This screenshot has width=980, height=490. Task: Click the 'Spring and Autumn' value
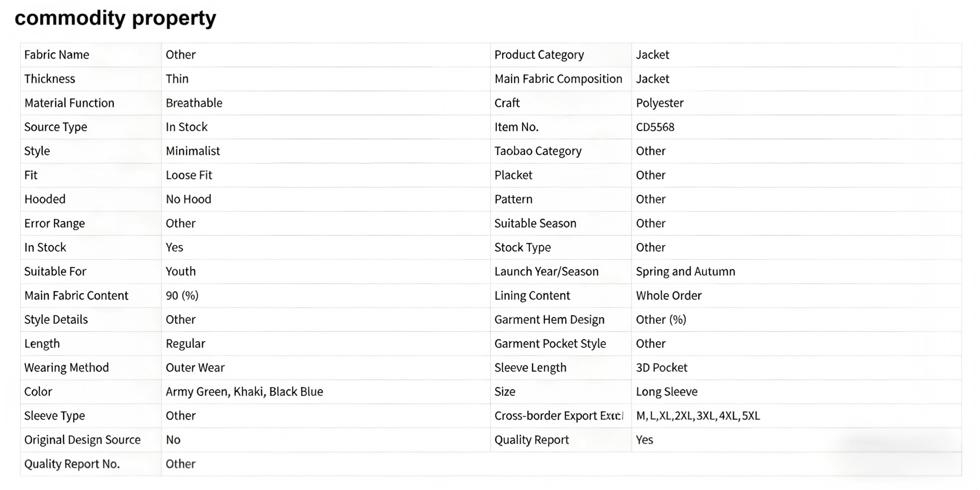[x=685, y=271]
